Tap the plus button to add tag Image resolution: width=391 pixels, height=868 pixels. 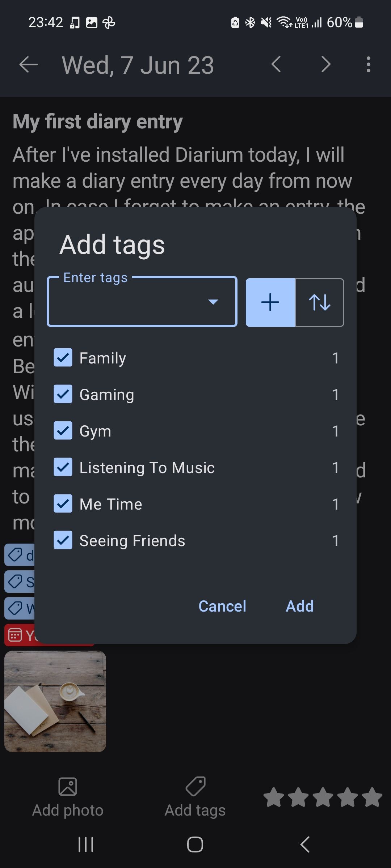click(270, 302)
